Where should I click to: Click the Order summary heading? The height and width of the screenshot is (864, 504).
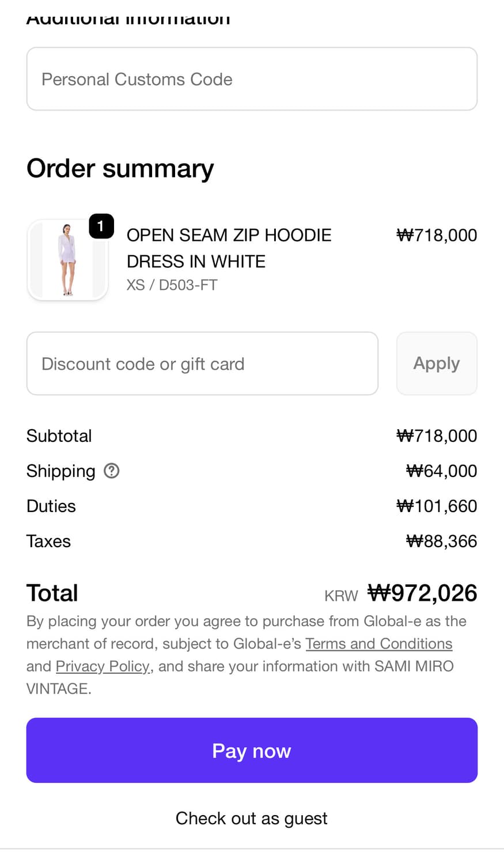tap(120, 168)
